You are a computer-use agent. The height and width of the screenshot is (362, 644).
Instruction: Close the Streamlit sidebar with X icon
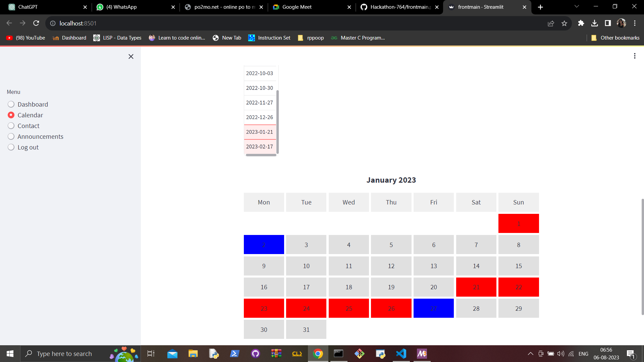131,57
